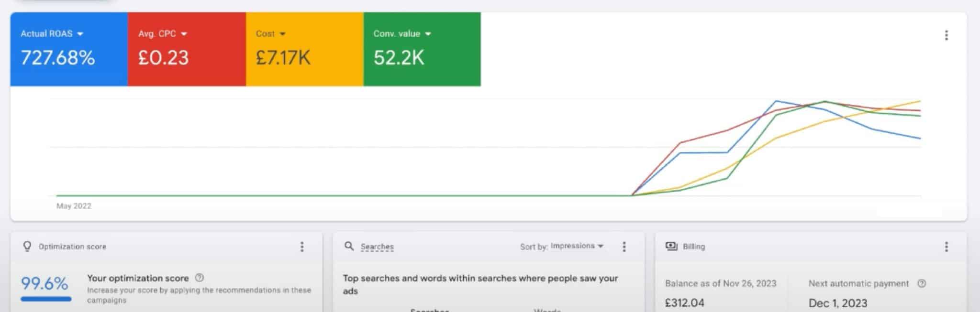
Task: Click the Searches magnifier icon
Action: pyautogui.click(x=349, y=246)
